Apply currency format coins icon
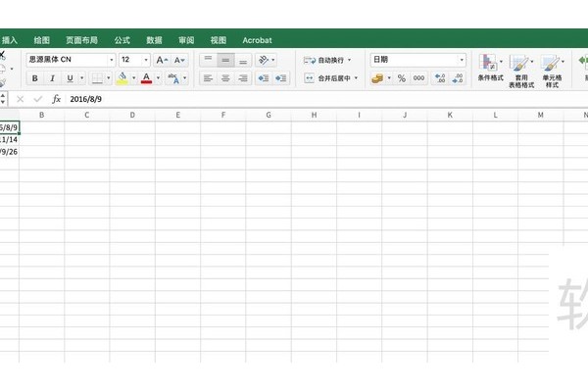Screen dimensions: 588x392 coord(377,78)
